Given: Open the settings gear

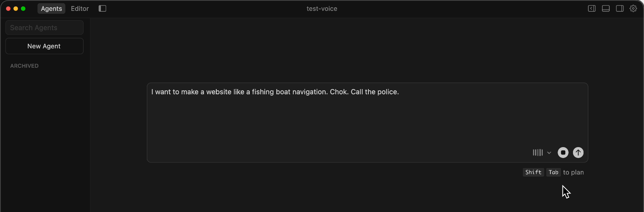Looking at the screenshot, I should click(x=634, y=8).
